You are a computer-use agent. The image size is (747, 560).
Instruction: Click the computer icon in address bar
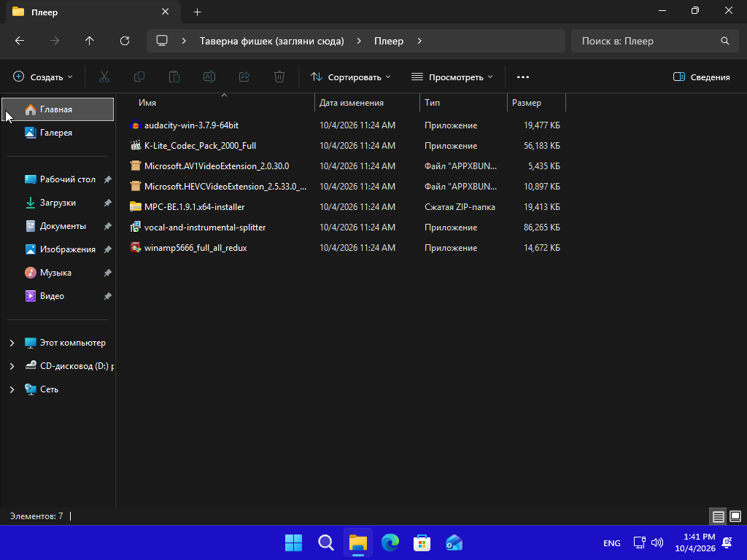[162, 41]
